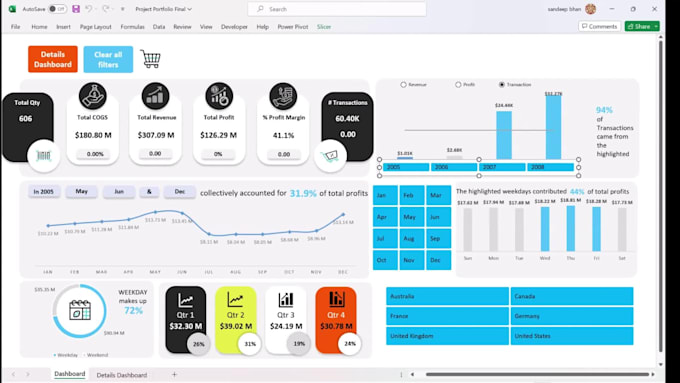Select the Revenue radio button
The image size is (680, 383).
coord(403,85)
